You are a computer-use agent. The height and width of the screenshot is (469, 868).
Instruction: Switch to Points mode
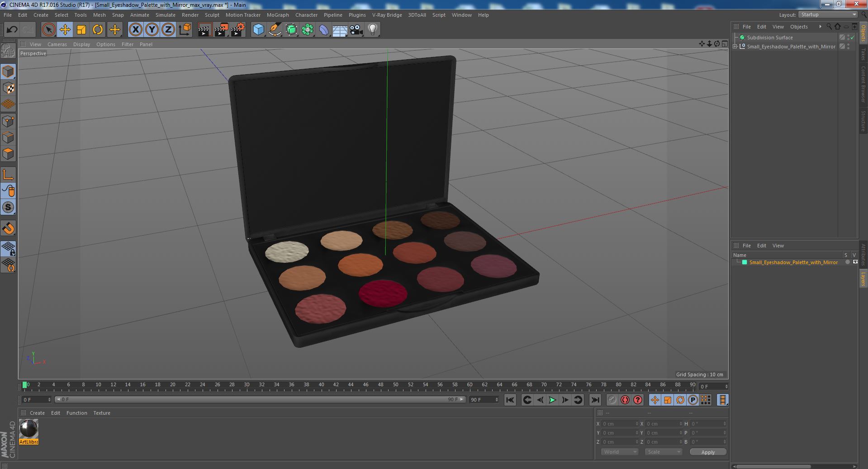[x=8, y=121]
